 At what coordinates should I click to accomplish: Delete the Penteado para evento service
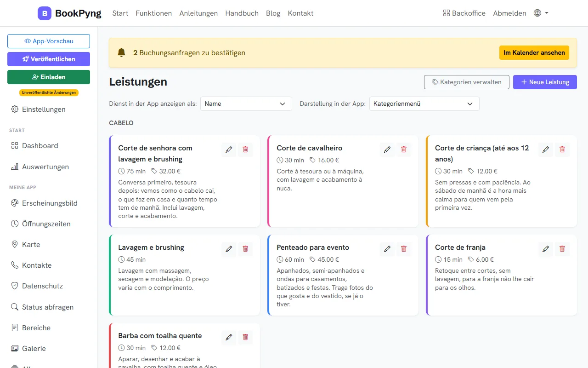pyautogui.click(x=404, y=249)
